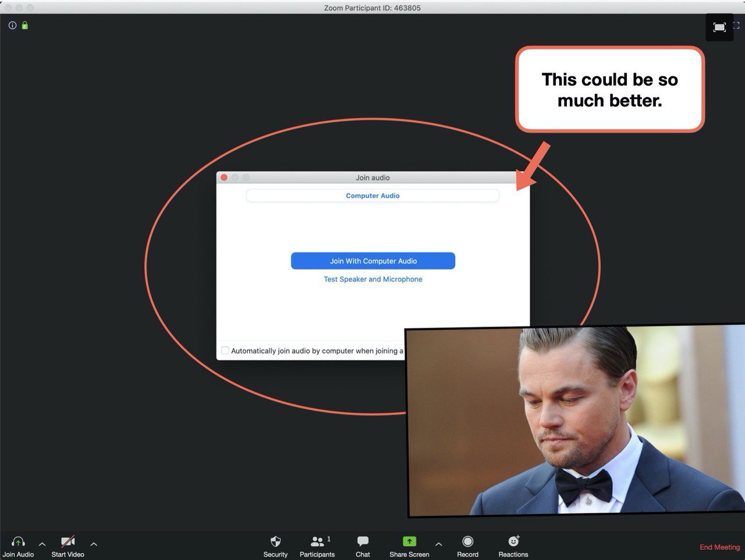Click the green Share Screen icon
Screen dimensions: 745x560
409,541
